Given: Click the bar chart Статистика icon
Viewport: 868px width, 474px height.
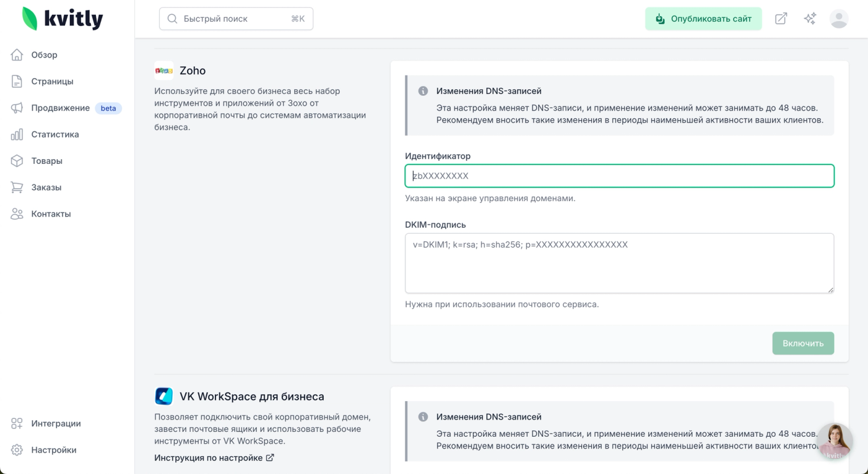Looking at the screenshot, I should pos(17,134).
